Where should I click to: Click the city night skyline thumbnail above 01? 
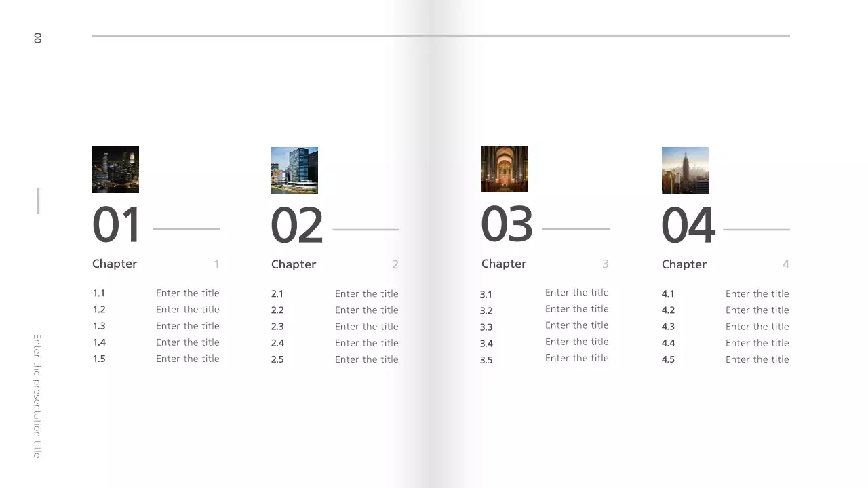115,169
